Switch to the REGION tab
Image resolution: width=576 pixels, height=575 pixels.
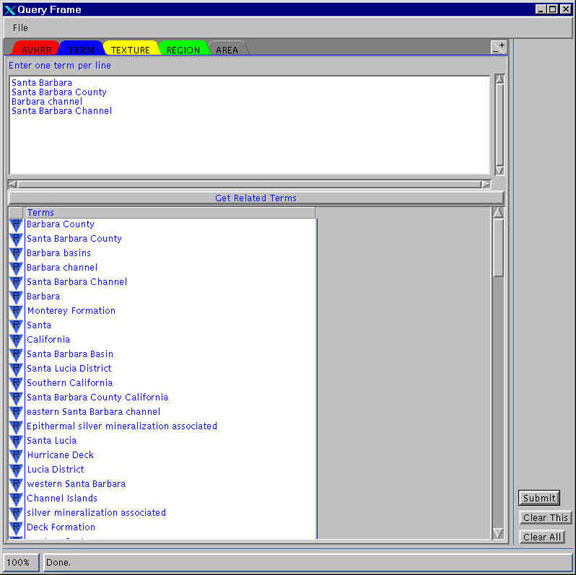(x=183, y=49)
